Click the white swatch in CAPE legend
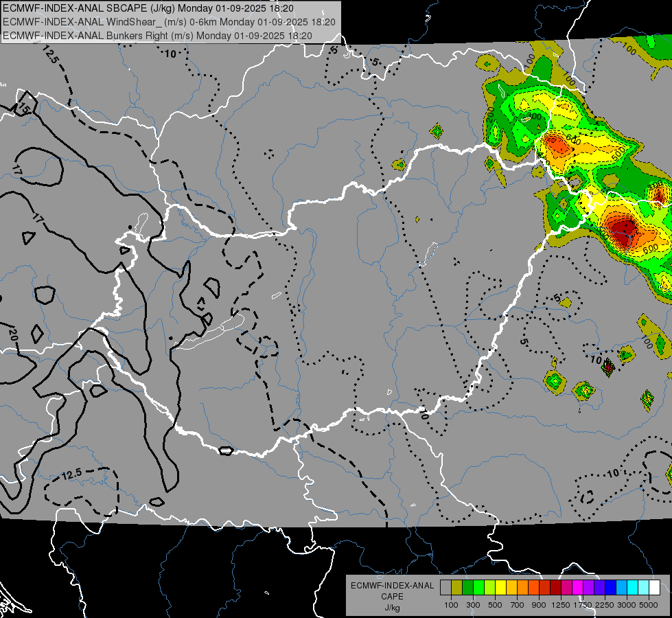This screenshot has height=618, width=672. [654, 587]
